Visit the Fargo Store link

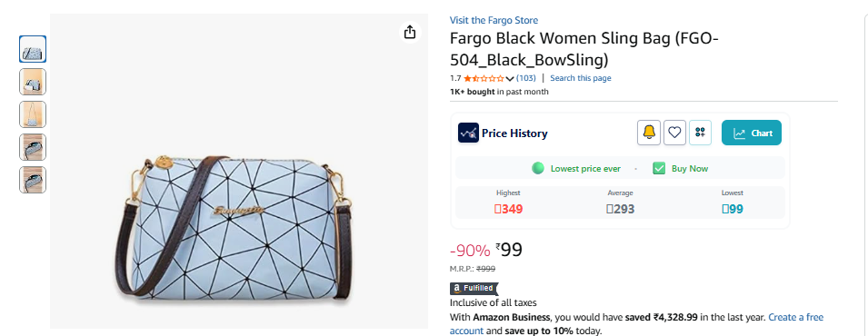(494, 21)
